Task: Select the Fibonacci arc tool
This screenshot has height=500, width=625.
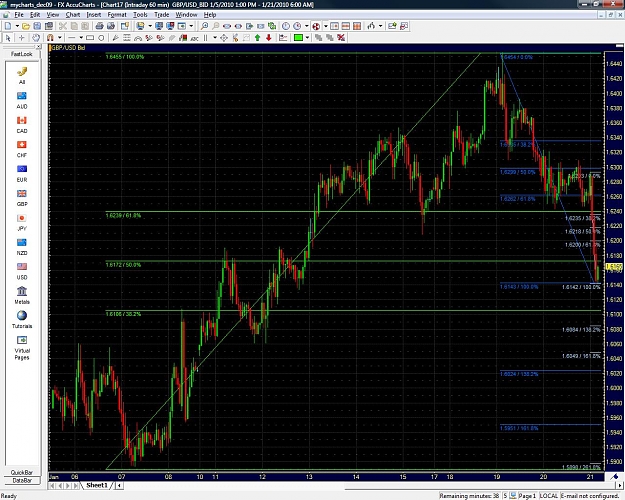Action: [138, 37]
